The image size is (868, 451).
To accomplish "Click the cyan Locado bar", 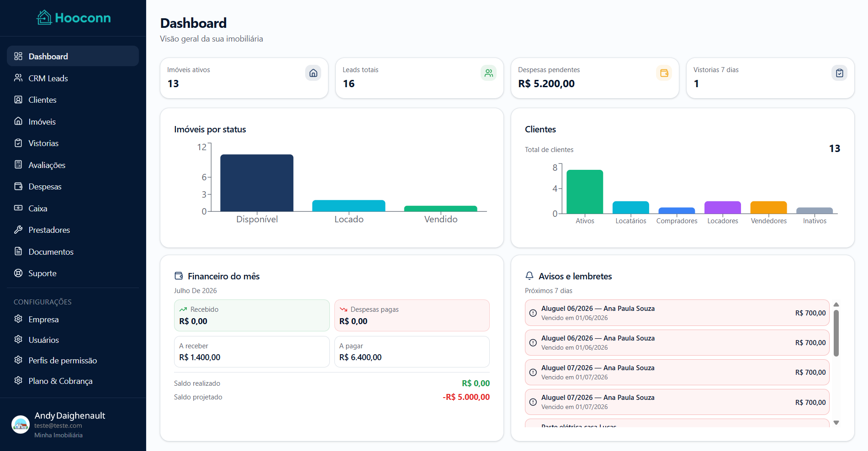I will point(349,206).
